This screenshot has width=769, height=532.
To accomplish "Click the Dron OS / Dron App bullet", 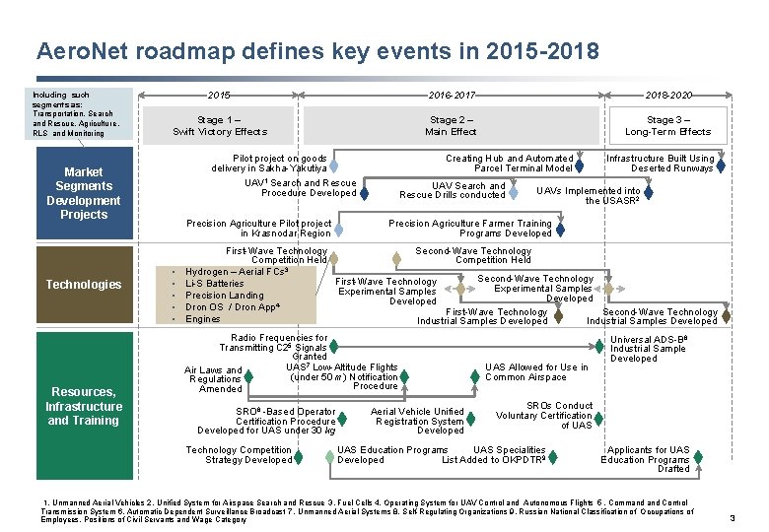I will [233, 307].
